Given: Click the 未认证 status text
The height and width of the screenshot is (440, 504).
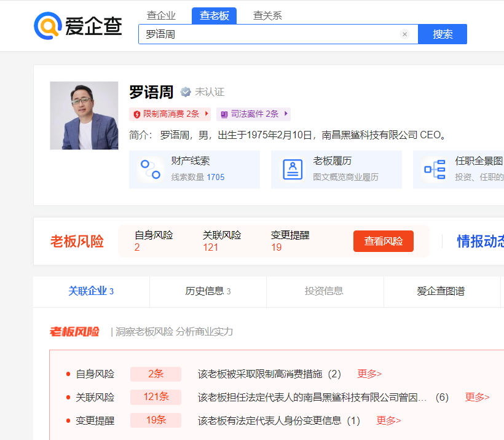Looking at the screenshot, I should point(210,92).
